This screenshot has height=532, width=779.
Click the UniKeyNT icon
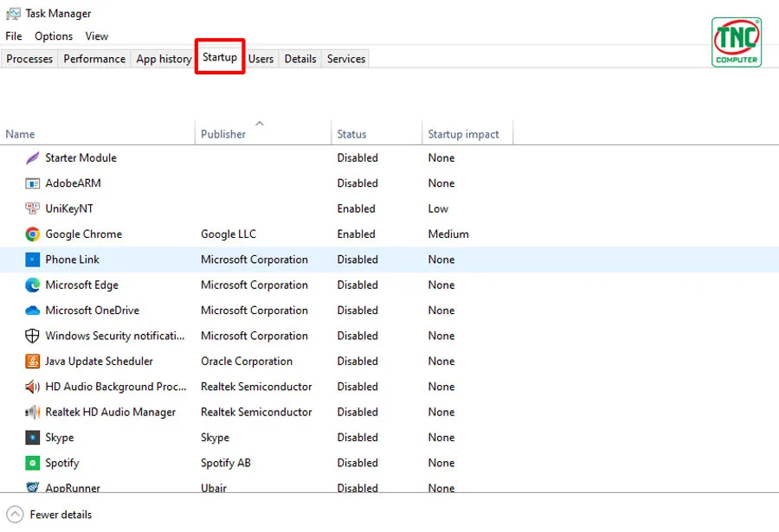pos(32,208)
